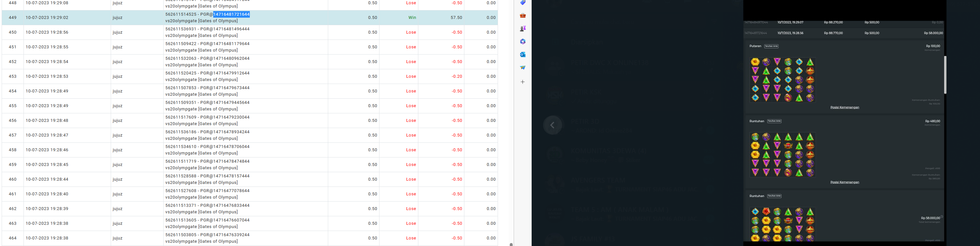Open the Microsoft 365 icon in sidebar
980x246 pixels.
click(523, 41)
